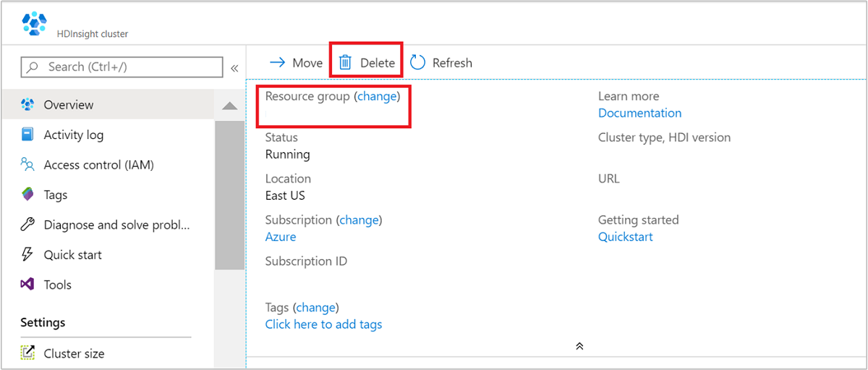Click the Overview sidebar icon
The image size is (868, 370).
27,105
